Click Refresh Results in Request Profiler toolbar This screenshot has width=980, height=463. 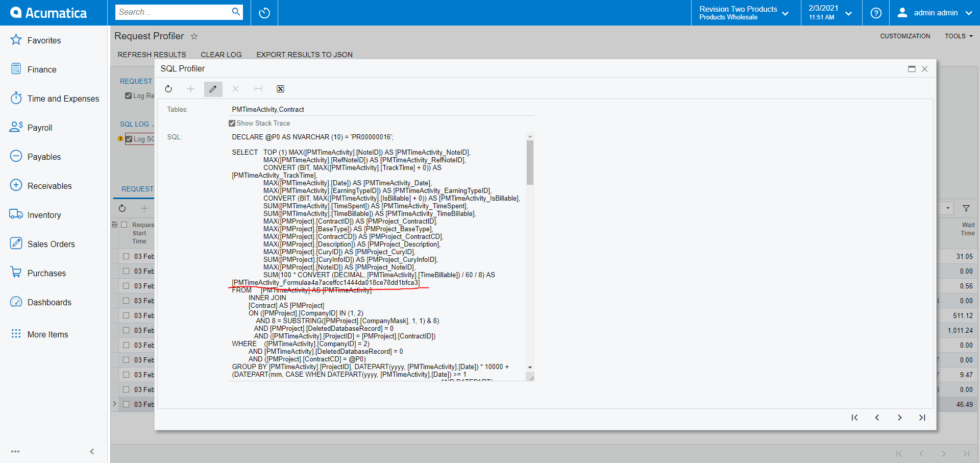click(x=152, y=55)
